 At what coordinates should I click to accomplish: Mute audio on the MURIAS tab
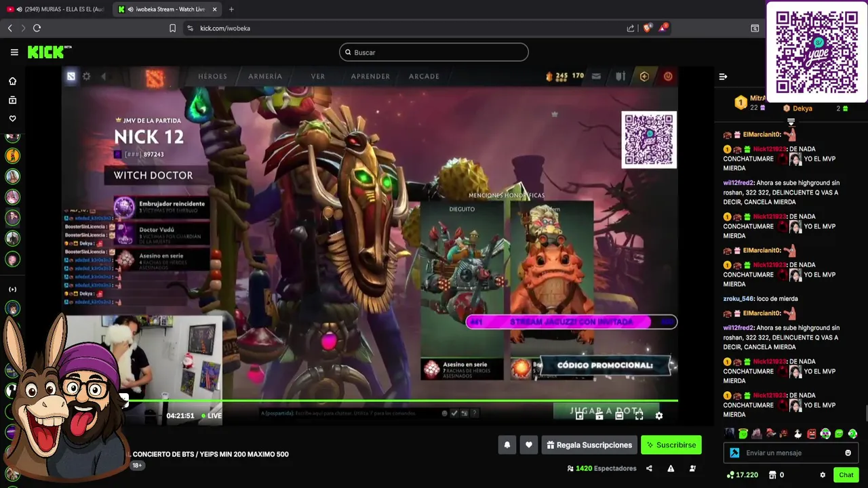pyautogui.click(x=19, y=9)
